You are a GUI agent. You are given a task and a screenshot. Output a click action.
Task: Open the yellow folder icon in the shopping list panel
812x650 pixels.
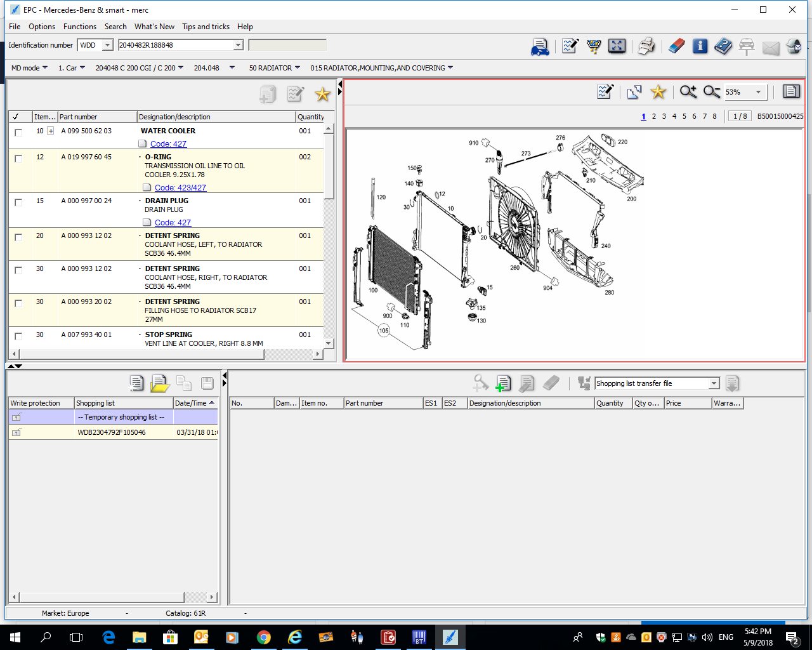pos(160,383)
